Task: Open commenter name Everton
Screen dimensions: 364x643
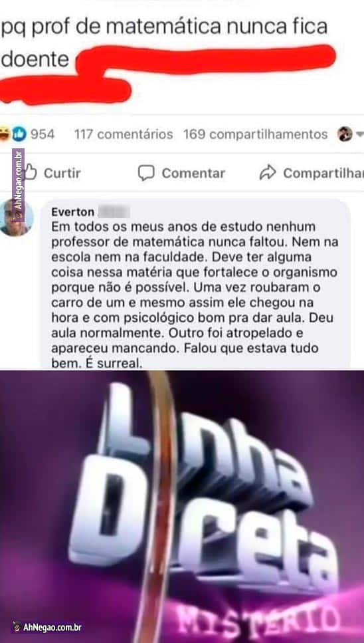Action: click(x=73, y=212)
